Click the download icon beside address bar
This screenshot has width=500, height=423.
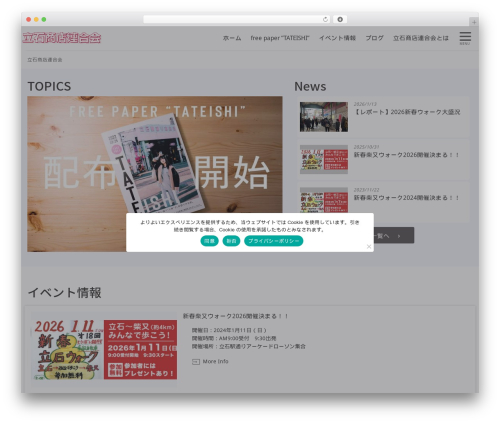pos(340,19)
